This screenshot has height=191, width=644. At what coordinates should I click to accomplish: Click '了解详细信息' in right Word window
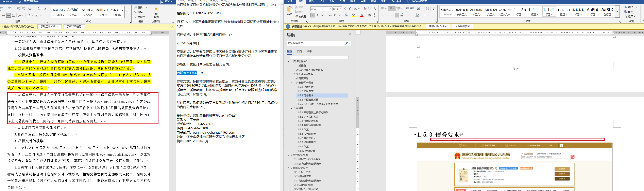click(462, 26)
